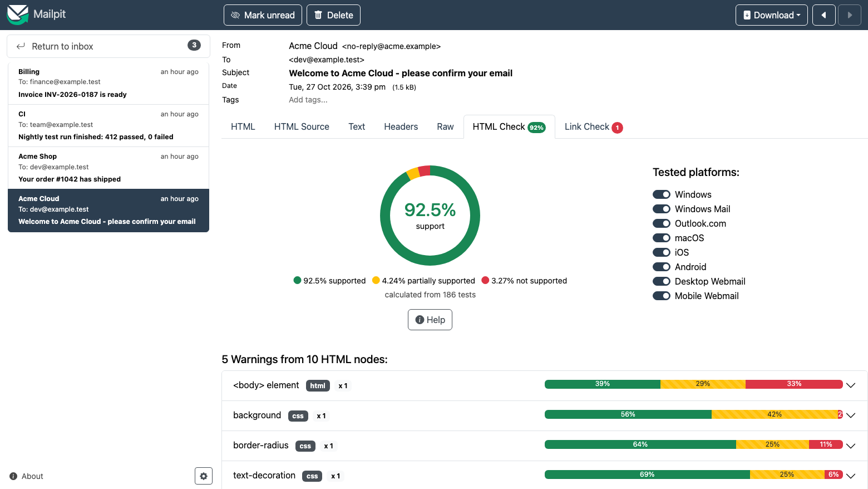The image size is (868, 489).
Task: Click the background support percentage bar
Action: pyautogui.click(x=694, y=414)
